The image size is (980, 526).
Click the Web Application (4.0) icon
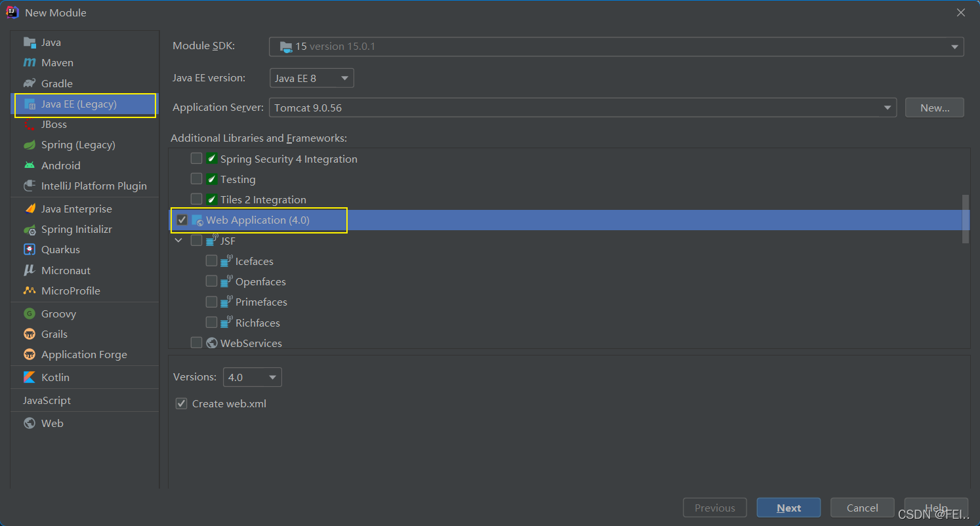(197, 220)
